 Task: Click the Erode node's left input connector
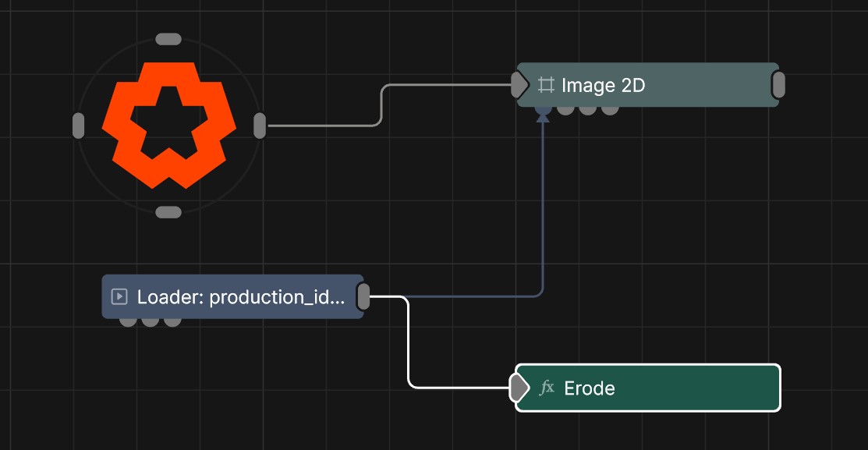tap(519, 388)
